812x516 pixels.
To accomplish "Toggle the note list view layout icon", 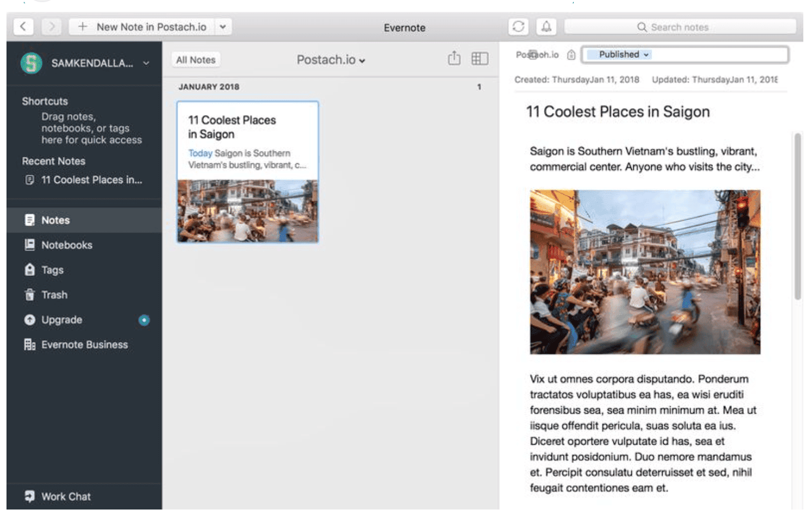I will click(x=480, y=58).
